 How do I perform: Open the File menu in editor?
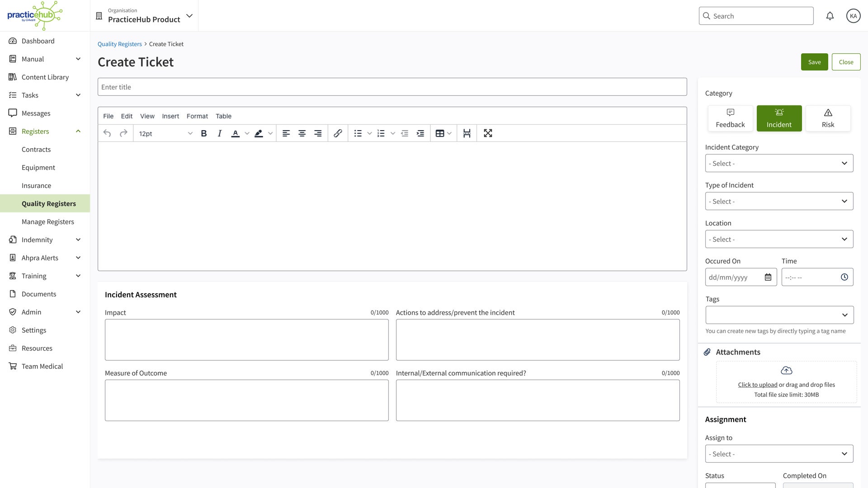[x=108, y=116]
